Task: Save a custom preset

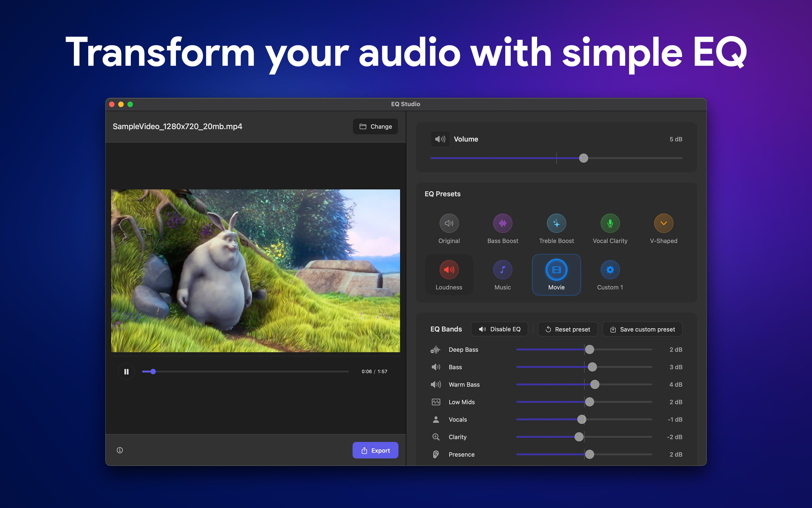Action: (643, 329)
